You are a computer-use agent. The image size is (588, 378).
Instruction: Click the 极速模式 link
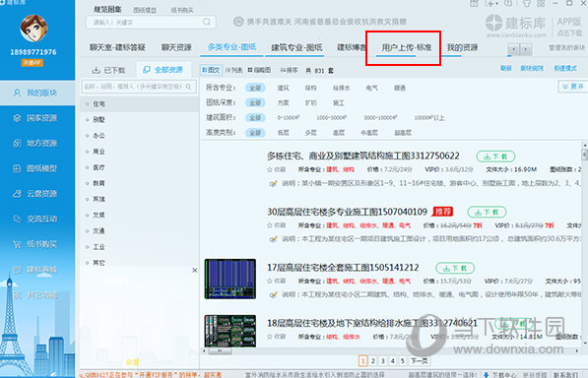[x=565, y=68]
